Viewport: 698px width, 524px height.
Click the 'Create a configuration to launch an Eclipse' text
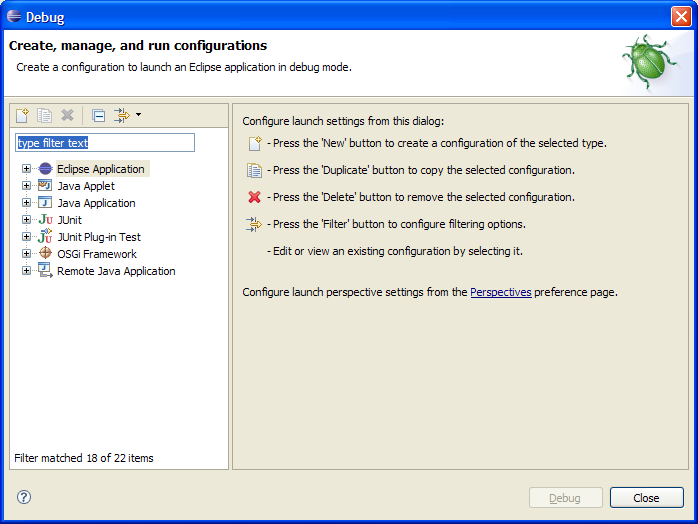[x=184, y=67]
